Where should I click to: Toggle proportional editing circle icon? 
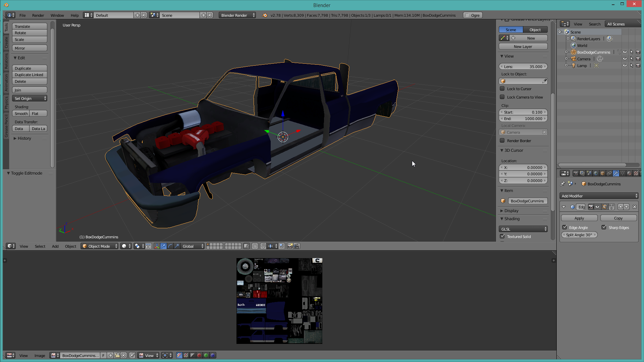(255, 246)
